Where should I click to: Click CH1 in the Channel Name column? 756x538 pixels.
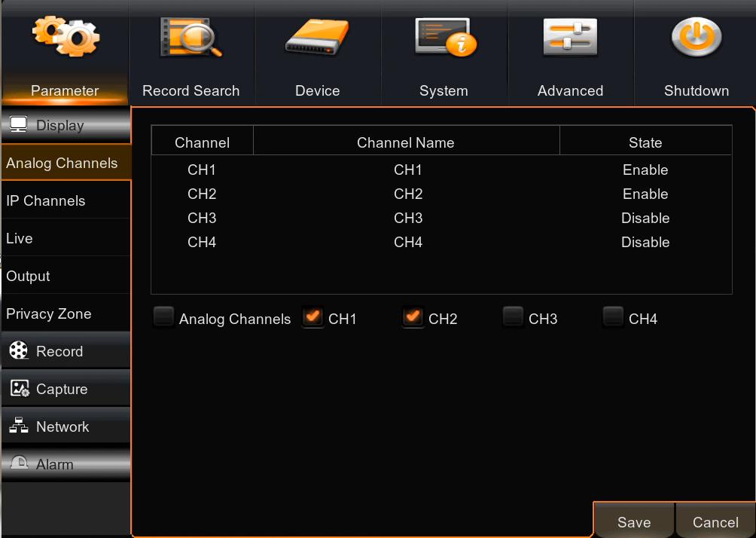408,170
